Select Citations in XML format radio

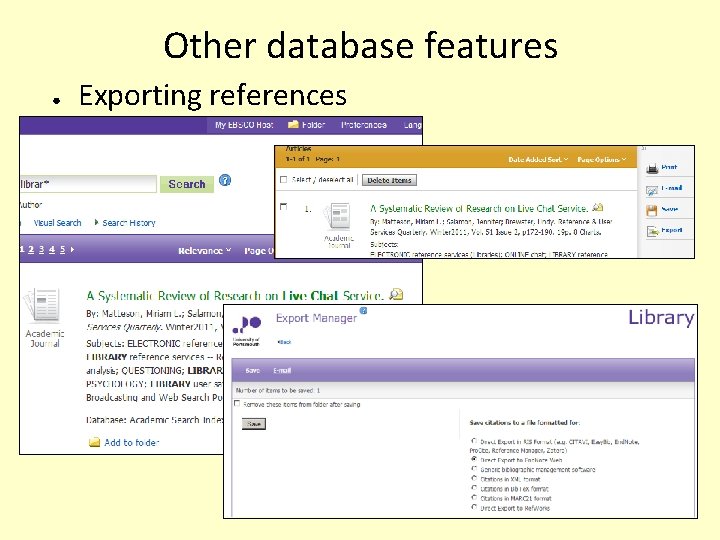coord(474,478)
